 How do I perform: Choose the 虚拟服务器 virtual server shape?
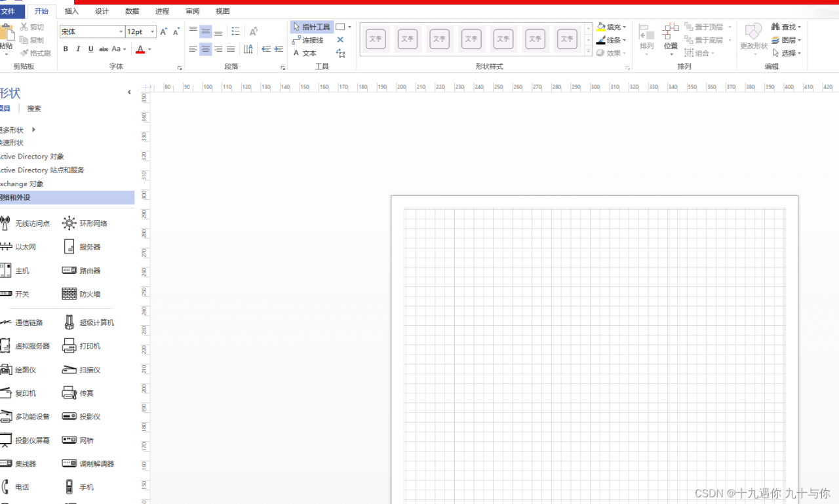click(x=26, y=346)
